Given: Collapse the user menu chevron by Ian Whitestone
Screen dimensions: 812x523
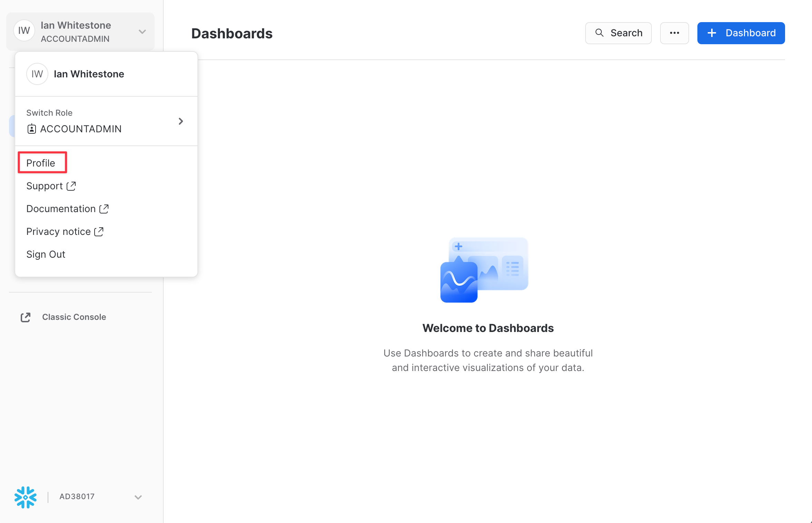Looking at the screenshot, I should [142, 32].
